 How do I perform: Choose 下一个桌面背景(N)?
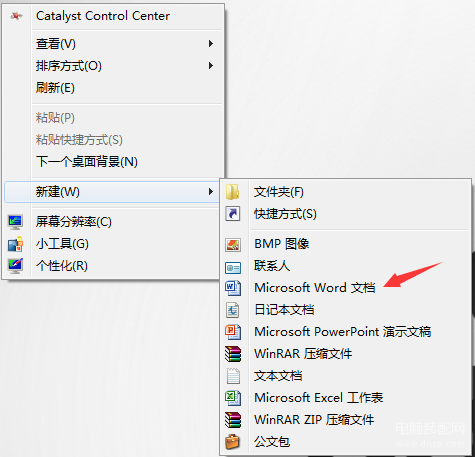(x=113, y=162)
